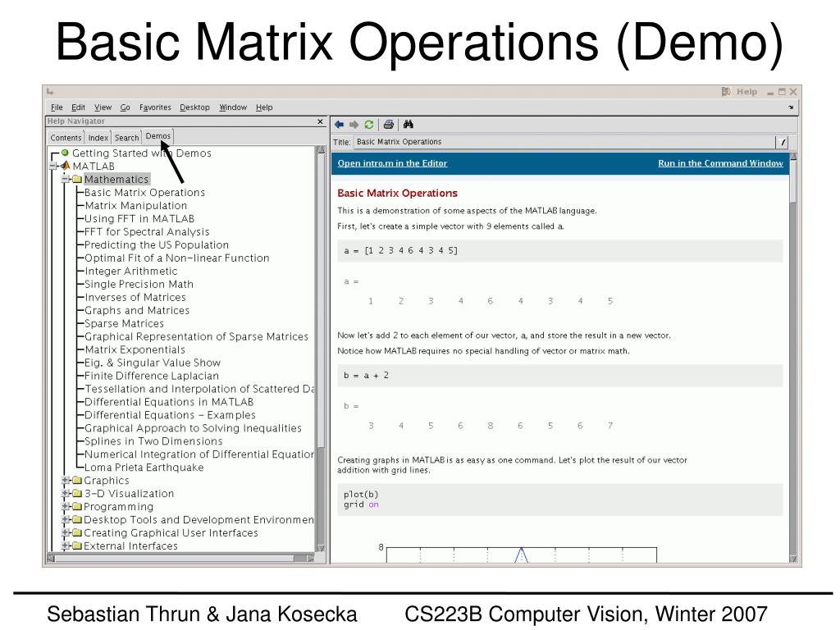This screenshot has width=840, height=630.
Task: Select Sparse Matrices demo
Action: 124,323
